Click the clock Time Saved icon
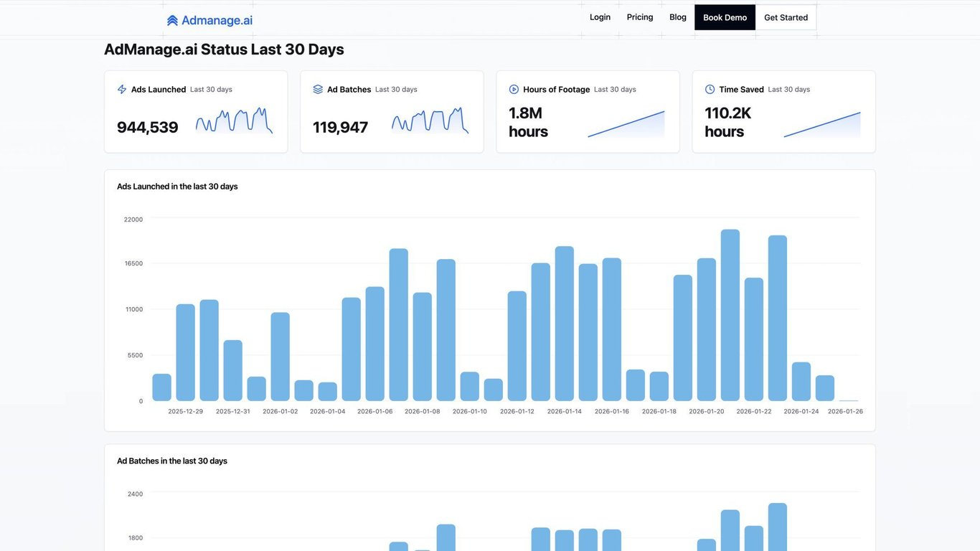This screenshot has width=980, height=551. point(710,90)
